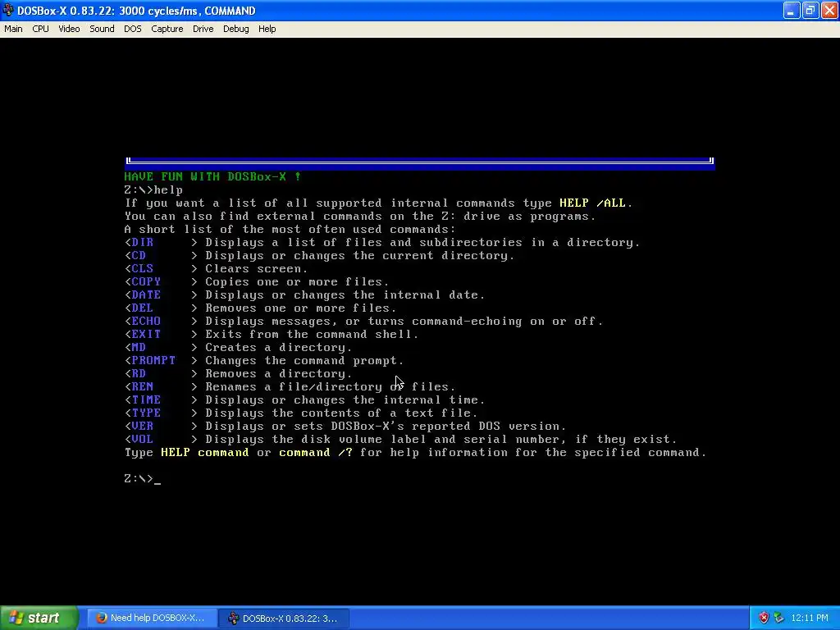The image size is (840, 630).
Task: Open the DOS menu
Action: (x=133, y=29)
